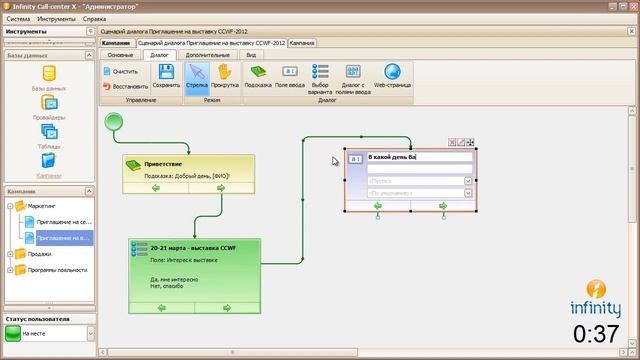Delete the selected block via red X
The width and height of the screenshot is (640, 360).
(x=452, y=142)
